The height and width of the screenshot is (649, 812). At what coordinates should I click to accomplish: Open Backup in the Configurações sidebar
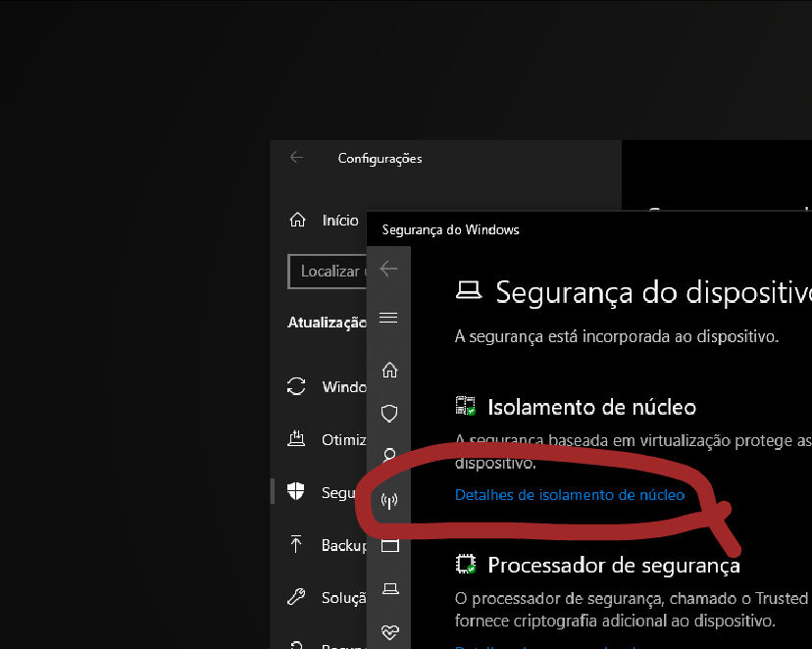(x=327, y=545)
